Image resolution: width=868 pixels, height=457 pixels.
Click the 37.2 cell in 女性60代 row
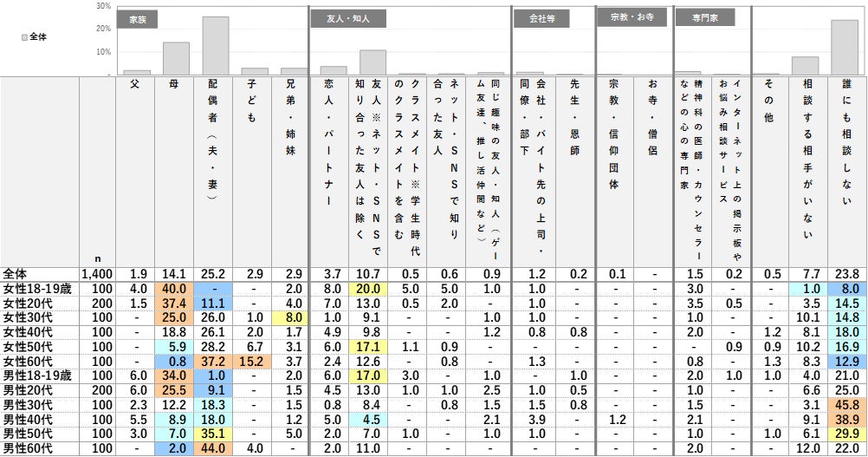pos(213,361)
